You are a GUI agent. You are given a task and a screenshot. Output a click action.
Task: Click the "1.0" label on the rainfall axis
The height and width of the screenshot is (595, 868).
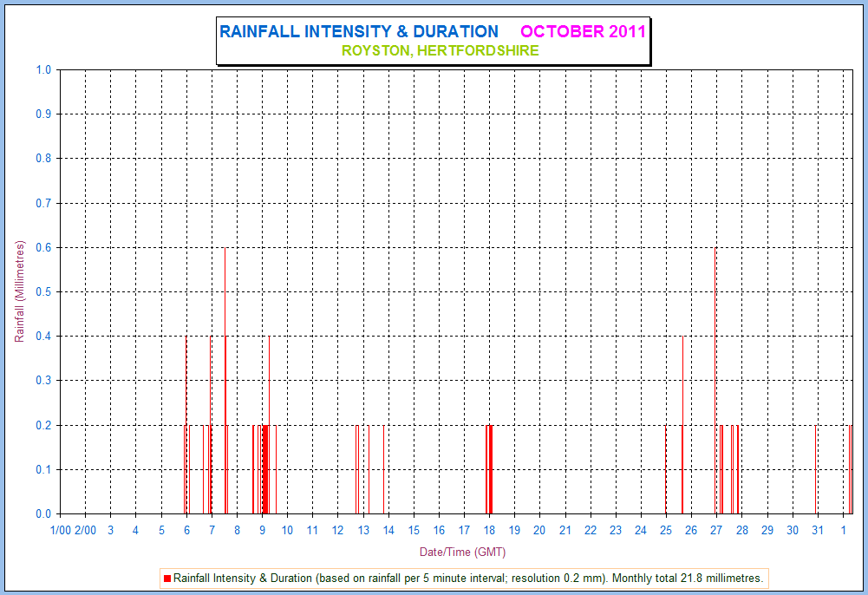[43, 70]
